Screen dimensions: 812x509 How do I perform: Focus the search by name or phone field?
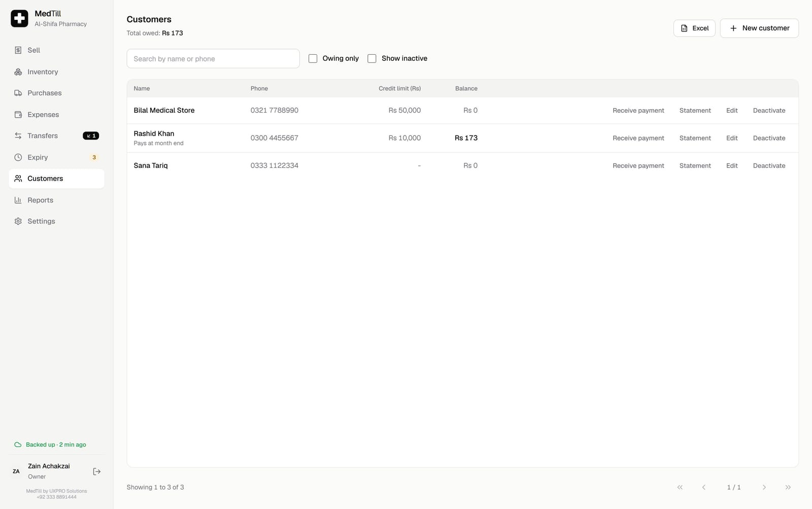click(x=213, y=58)
